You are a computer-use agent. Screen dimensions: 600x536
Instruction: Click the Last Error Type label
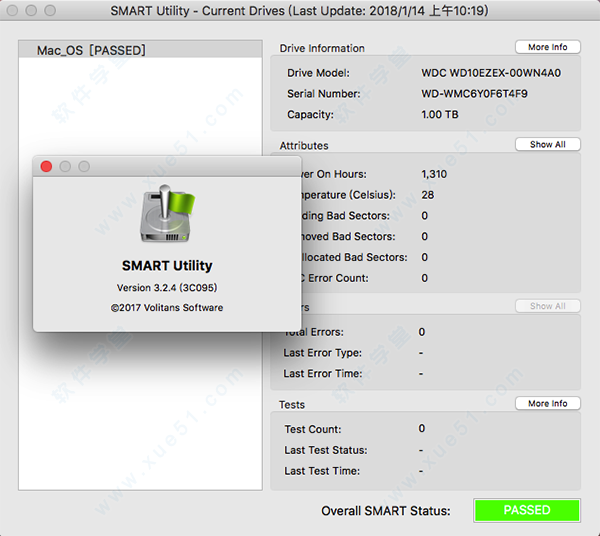click(x=323, y=353)
